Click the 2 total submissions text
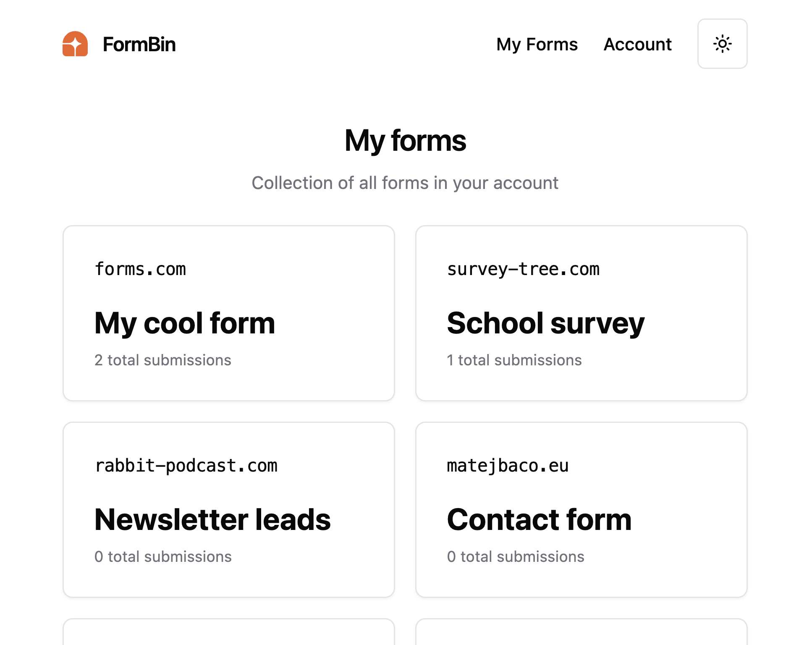Image resolution: width=812 pixels, height=645 pixels. [x=163, y=360]
